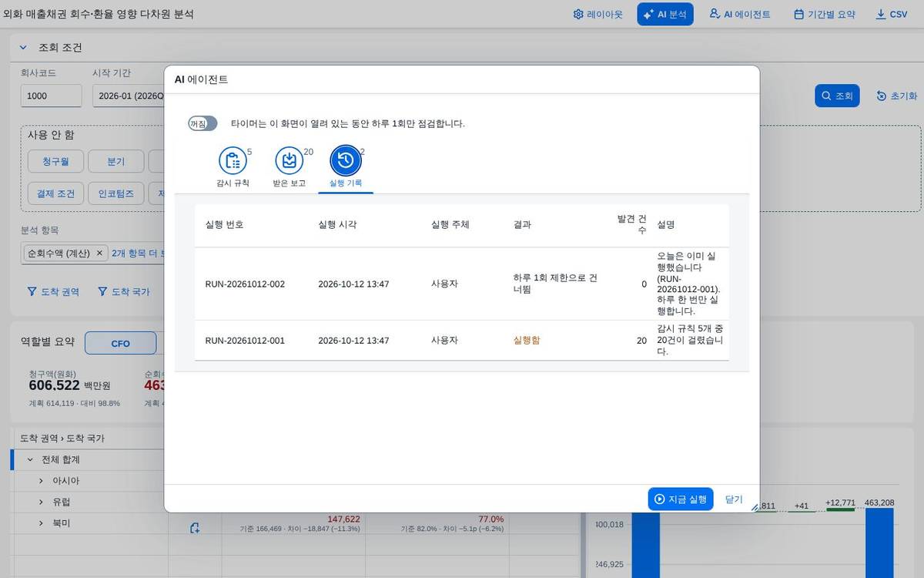Expand the 북미 tree row

tap(41, 523)
